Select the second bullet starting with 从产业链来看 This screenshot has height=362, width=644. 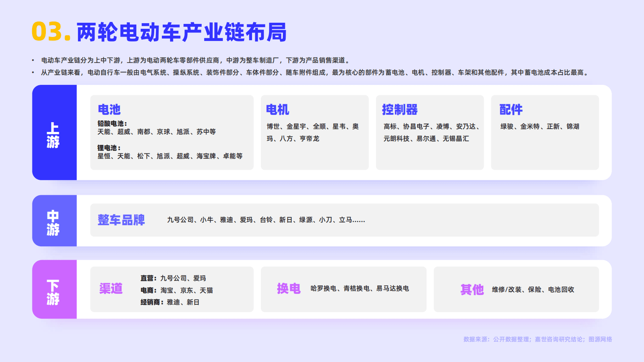pyautogui.click(x=315, y=72)
